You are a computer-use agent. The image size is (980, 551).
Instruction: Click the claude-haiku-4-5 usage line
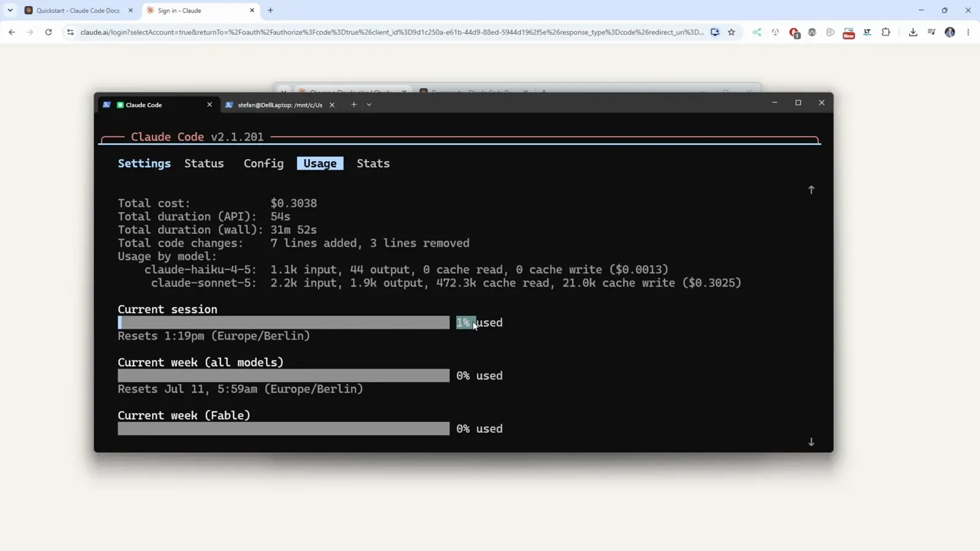click(406, 270)
